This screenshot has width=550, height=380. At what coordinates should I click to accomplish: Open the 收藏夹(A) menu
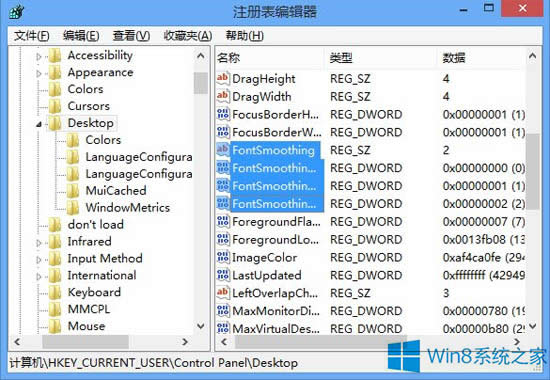coord(188,35)
